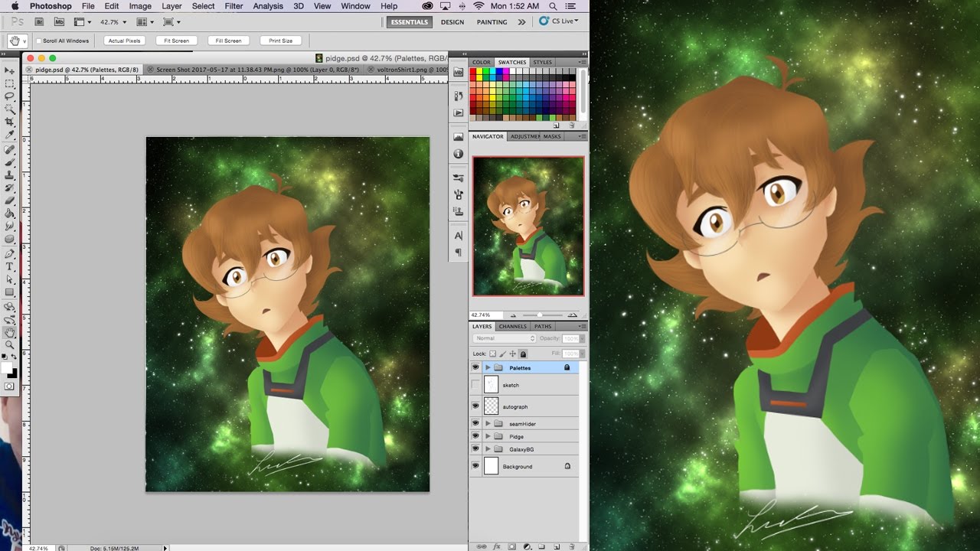The image size is (980, 551).
Task: Select the Rectangle shape tool
Action: coord(10,292)
